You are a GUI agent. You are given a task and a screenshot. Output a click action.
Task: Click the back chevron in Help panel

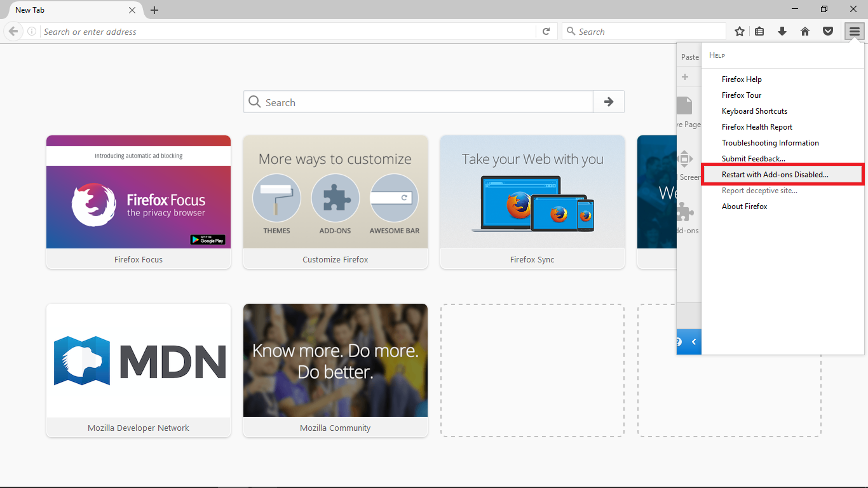(x=694, y=342)
